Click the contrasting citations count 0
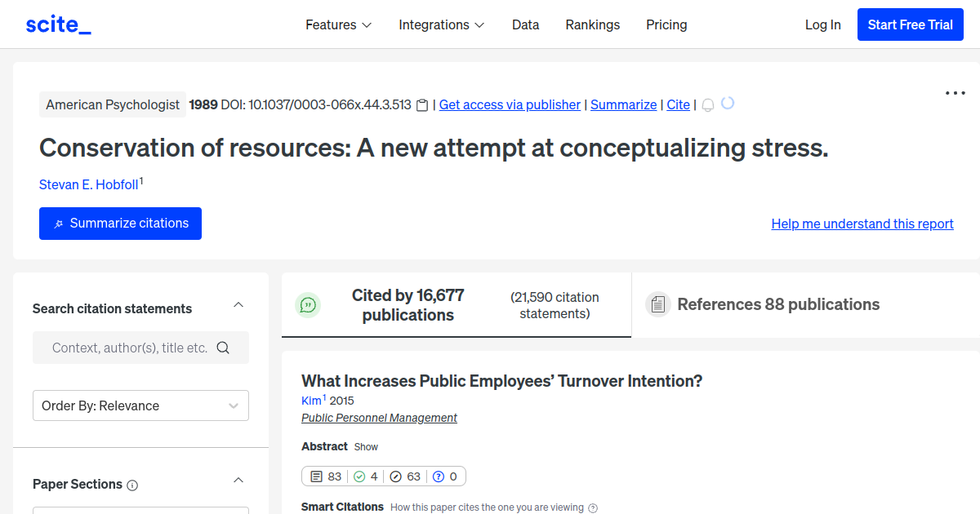 tap(445, 476)
